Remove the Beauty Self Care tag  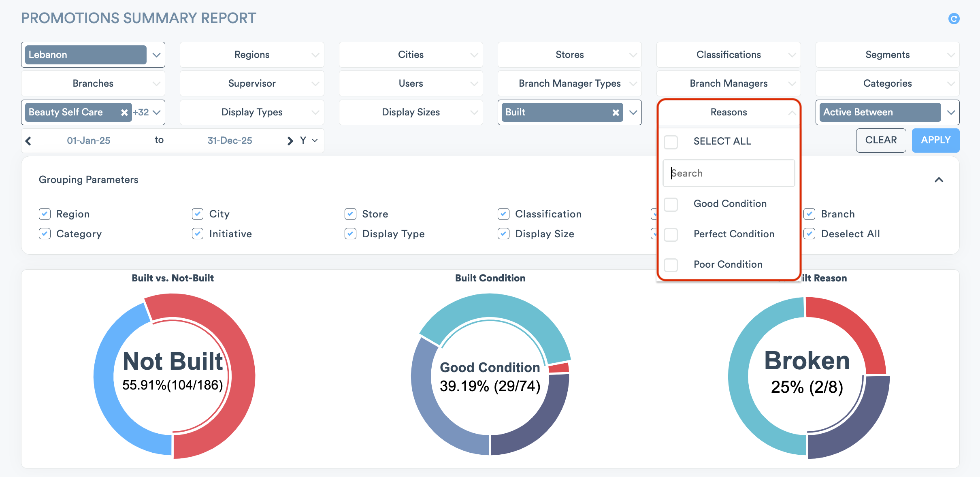point(124,113)
